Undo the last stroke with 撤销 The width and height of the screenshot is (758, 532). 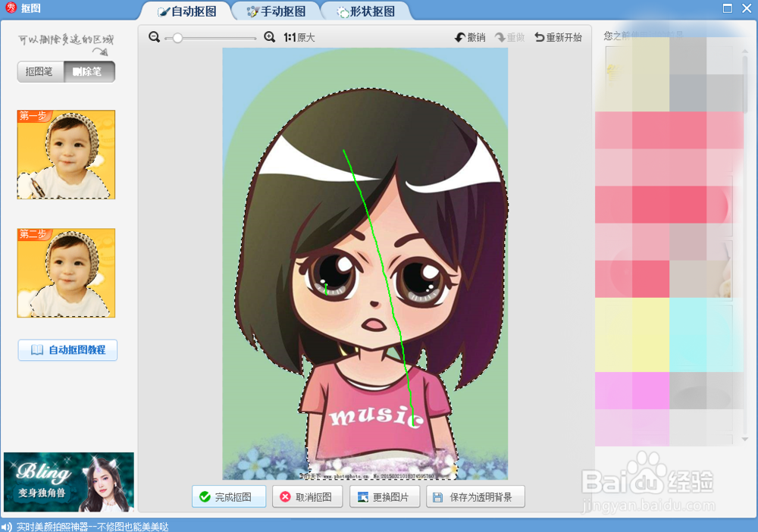click(x=470, y=37)
